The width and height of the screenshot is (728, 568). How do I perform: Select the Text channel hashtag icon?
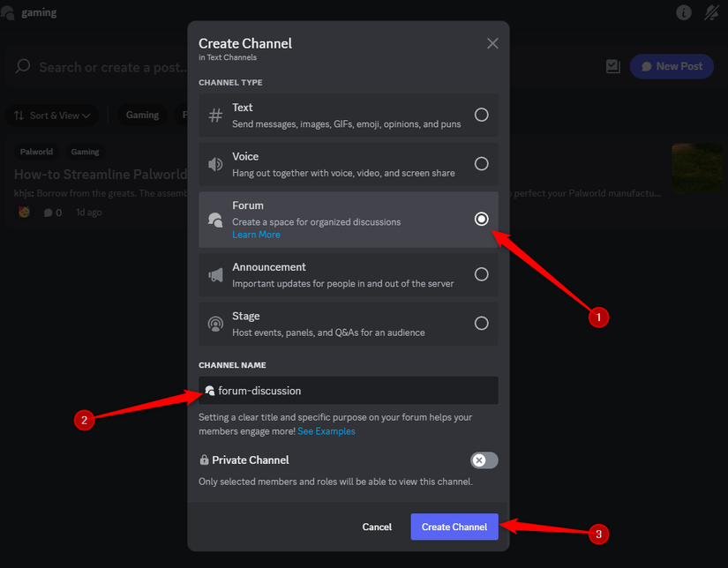pos(215,115)
